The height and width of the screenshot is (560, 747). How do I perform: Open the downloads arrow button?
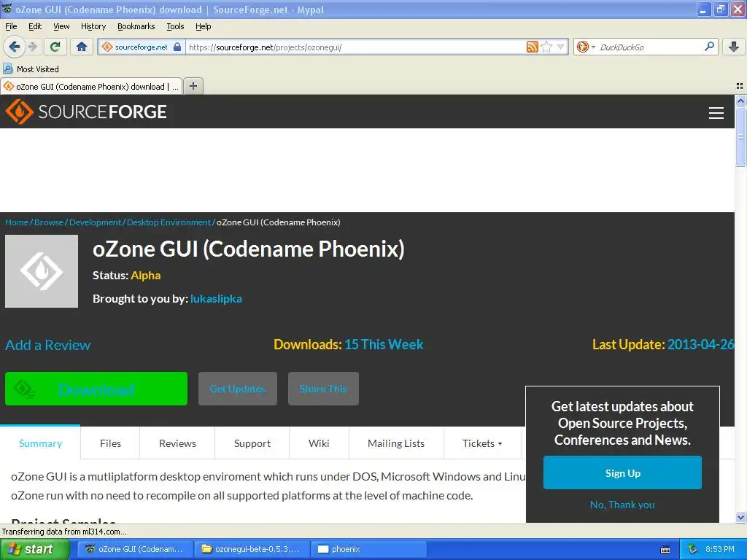[734, 47]
